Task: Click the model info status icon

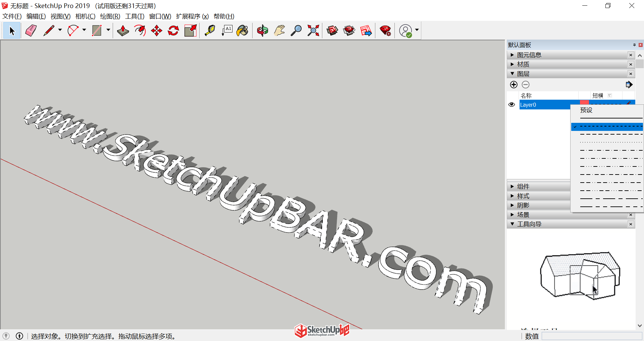Action: pyautogui.click(x=19, y=336)
